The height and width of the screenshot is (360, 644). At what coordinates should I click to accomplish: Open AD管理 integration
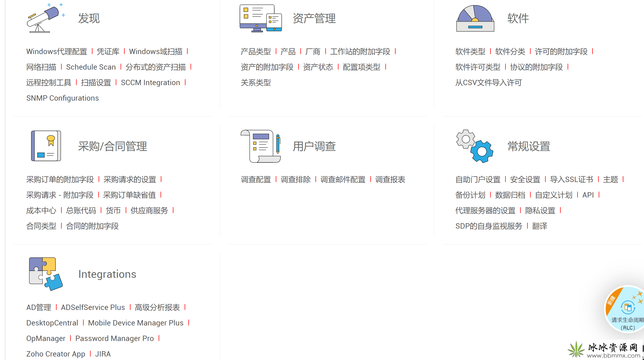click(x=39, y=307)
